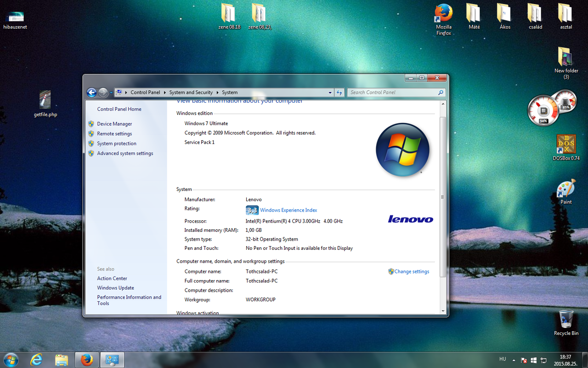This screenshot has width=588, height=368.
Task: Click the scrollbar down arrow
Action: pyautogui.click(x=443, y=311)
